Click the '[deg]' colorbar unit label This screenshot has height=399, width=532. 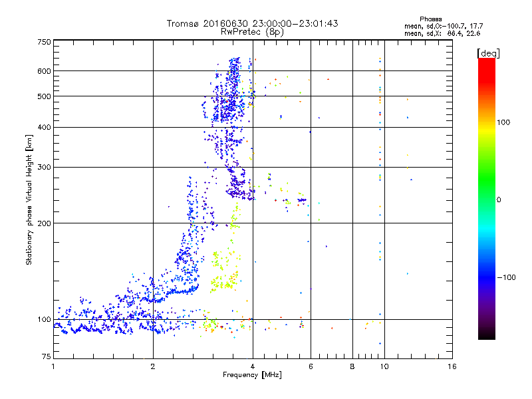pyautogui.click(x=488, y=53)
